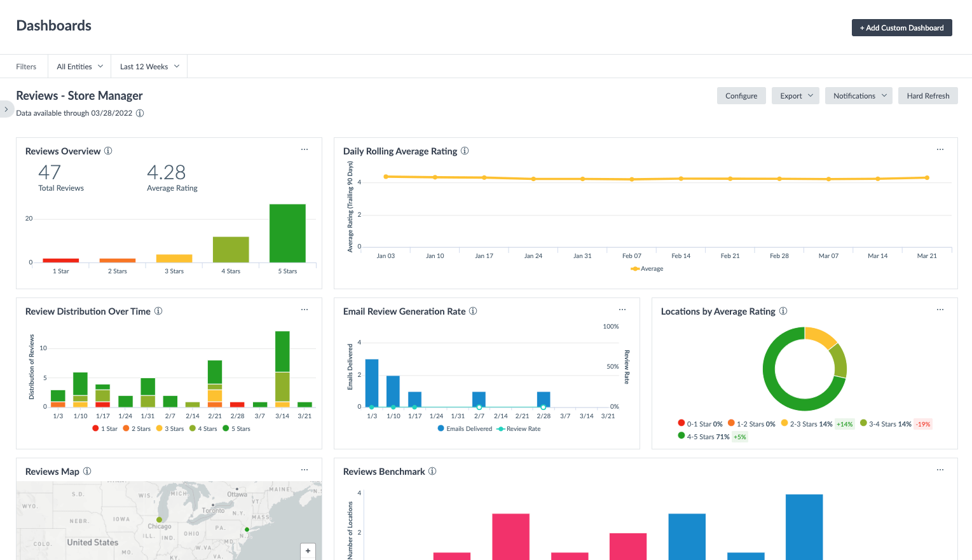Click info icon next to data available date
Screen dimensions: 972x560
coord(140,113)
